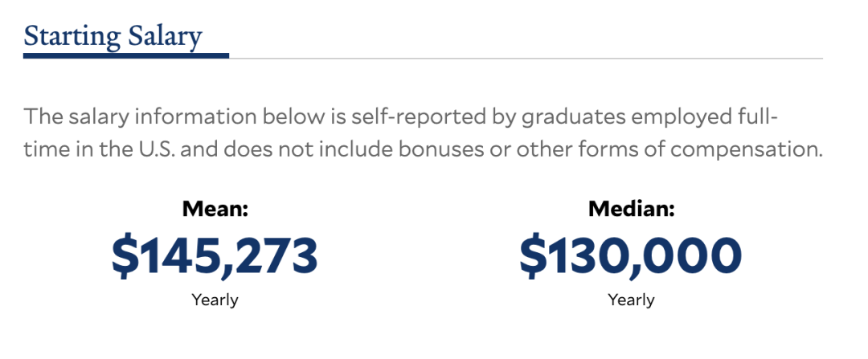
Task: Click Yearly beneath the median salary
Action: tap(631, 300)
